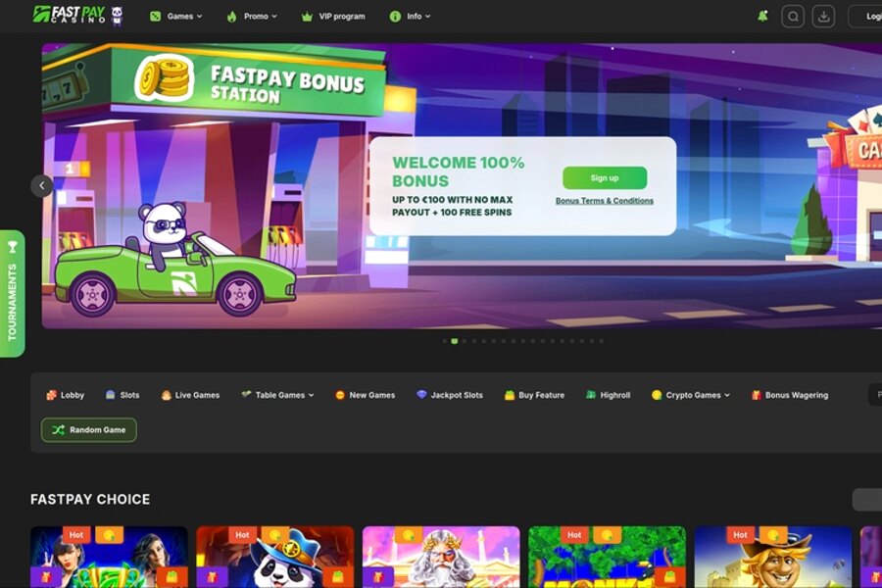The image size is (882, 588).
Task: Go to previous banner slide arrow
Action: (41, 185)
